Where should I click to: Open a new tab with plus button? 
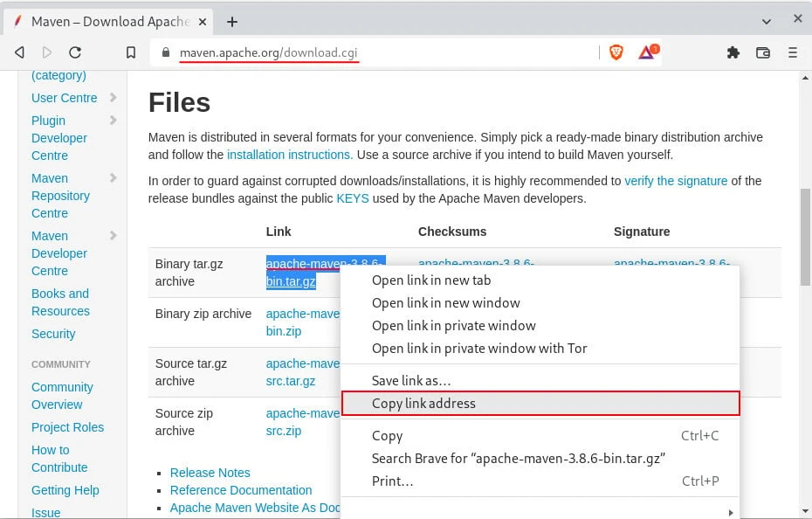(x=232, y=21)
